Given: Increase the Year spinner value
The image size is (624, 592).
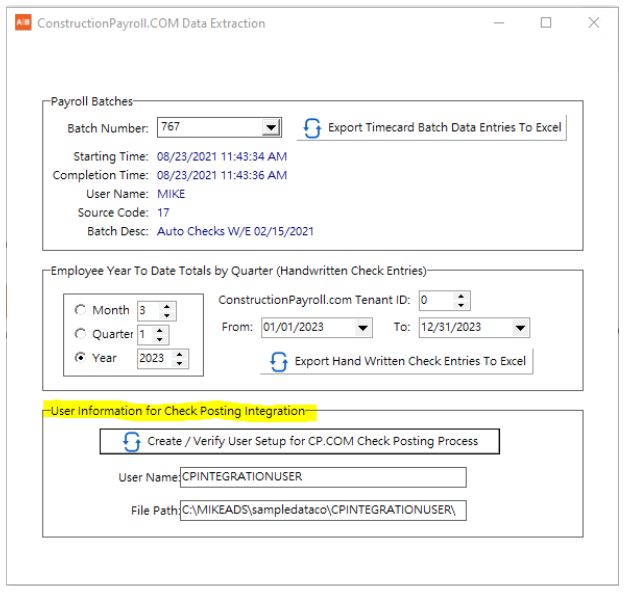Looking at the screenshot, I should pos(180,354).
